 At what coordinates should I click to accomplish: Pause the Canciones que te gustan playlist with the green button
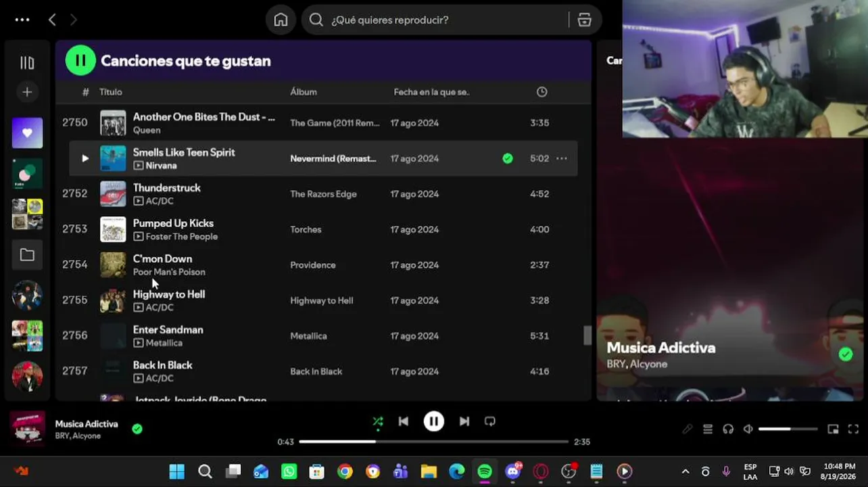pyautogui.click(x=80, y=60)
